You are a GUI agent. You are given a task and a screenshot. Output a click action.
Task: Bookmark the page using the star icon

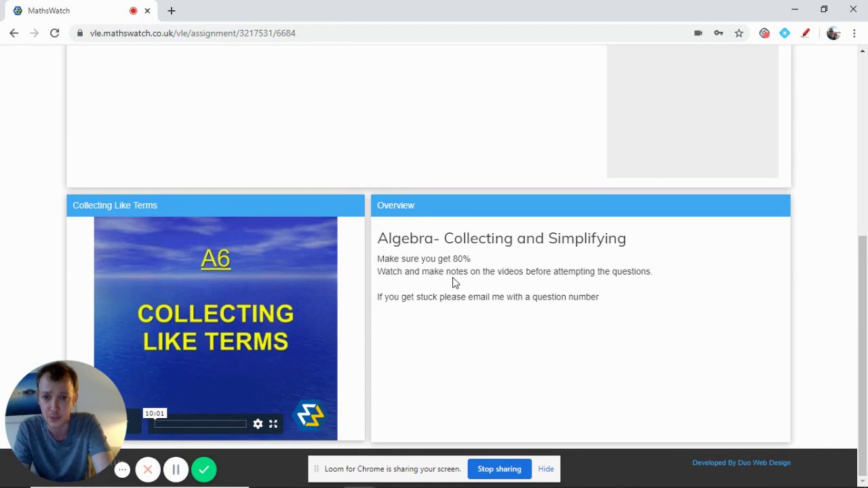[x=739, y=33]
